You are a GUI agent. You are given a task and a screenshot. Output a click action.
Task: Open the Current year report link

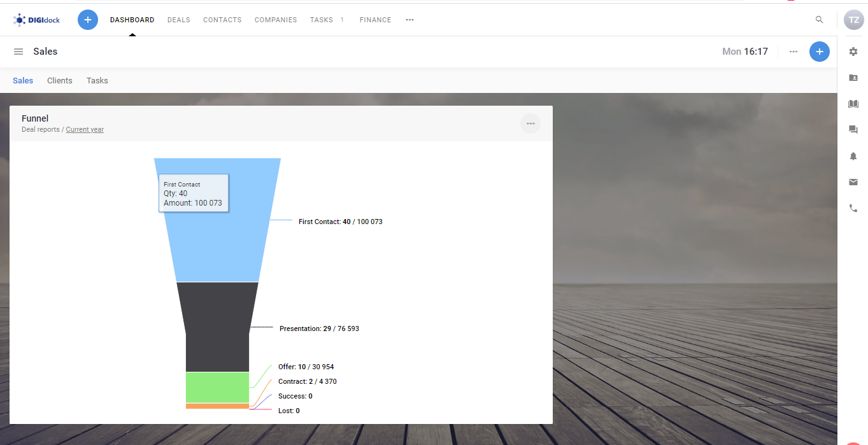point(85,129)
